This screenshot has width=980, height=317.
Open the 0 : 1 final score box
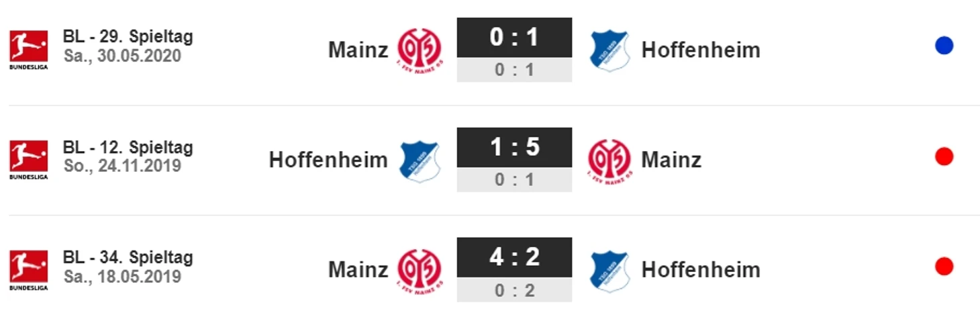click(x=514, y=38)
